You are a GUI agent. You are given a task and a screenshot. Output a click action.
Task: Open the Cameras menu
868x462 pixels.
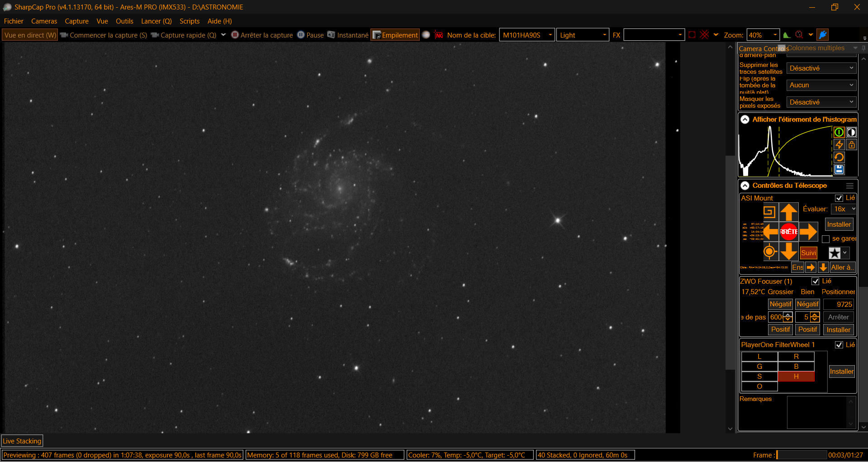pyautogui.click(x=44, y=21)
